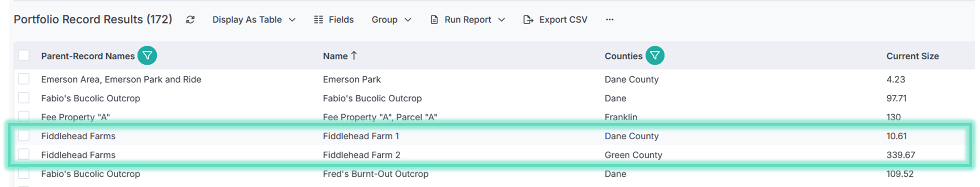Click the "339.67" size value
Image resolution: width=980 pixels, height=187 pixels.
coord(901,155)
